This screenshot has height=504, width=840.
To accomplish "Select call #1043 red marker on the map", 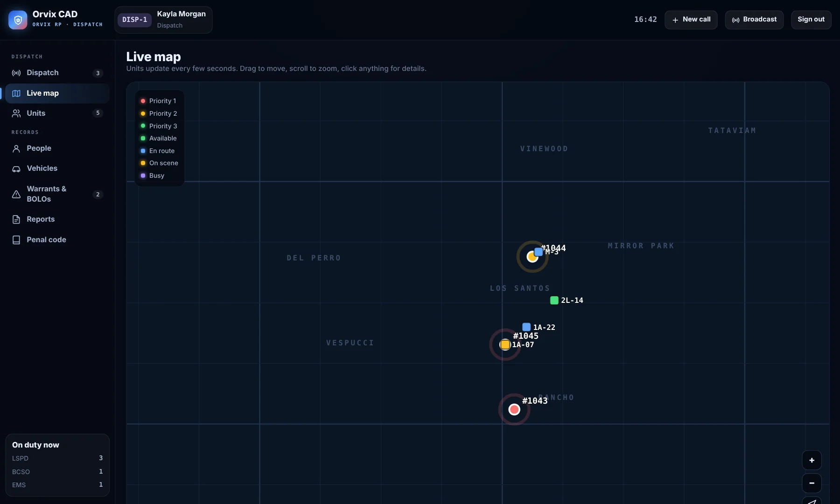I will (514, 409).
